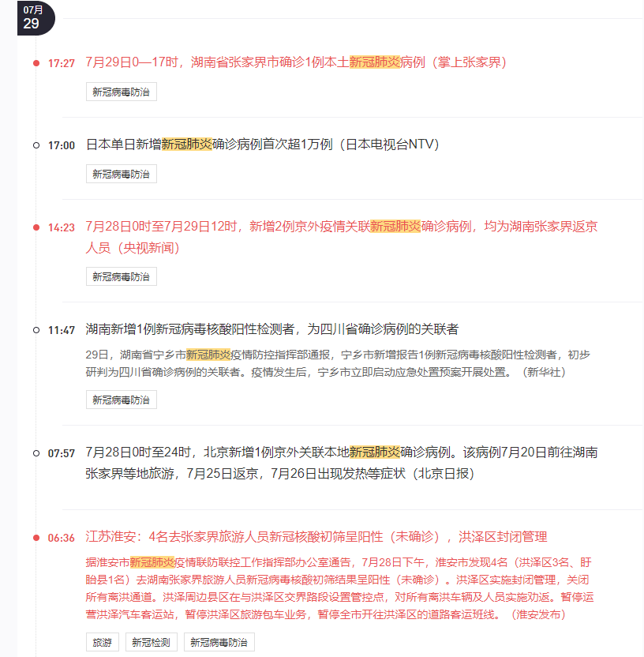
Task: Click the 新冠病毒防治 tag under the 17:27 item
Action: point(122,92)
